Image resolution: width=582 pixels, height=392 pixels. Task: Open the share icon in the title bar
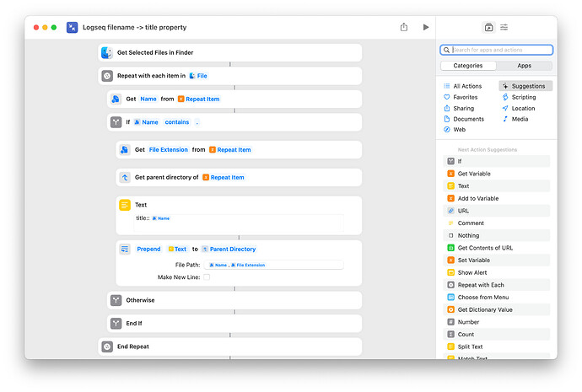point(404,27)
